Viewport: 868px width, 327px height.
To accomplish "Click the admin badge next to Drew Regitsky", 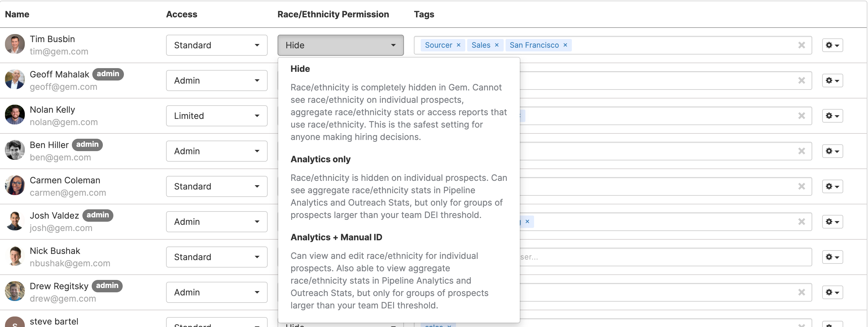I will [x=107, y=286].
